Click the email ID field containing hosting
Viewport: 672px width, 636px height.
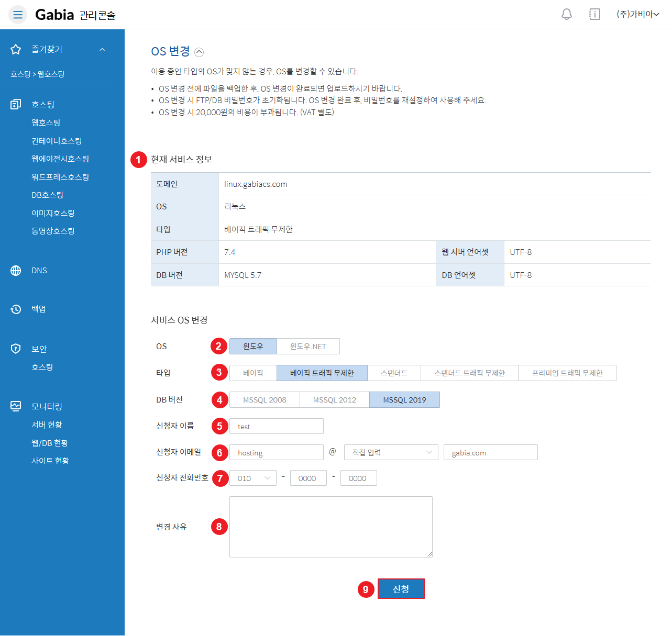click(x=277, y=452)
